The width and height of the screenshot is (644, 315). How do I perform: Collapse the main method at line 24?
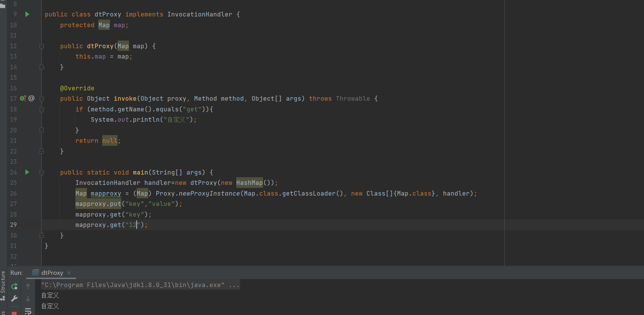[x=42, y=173]
